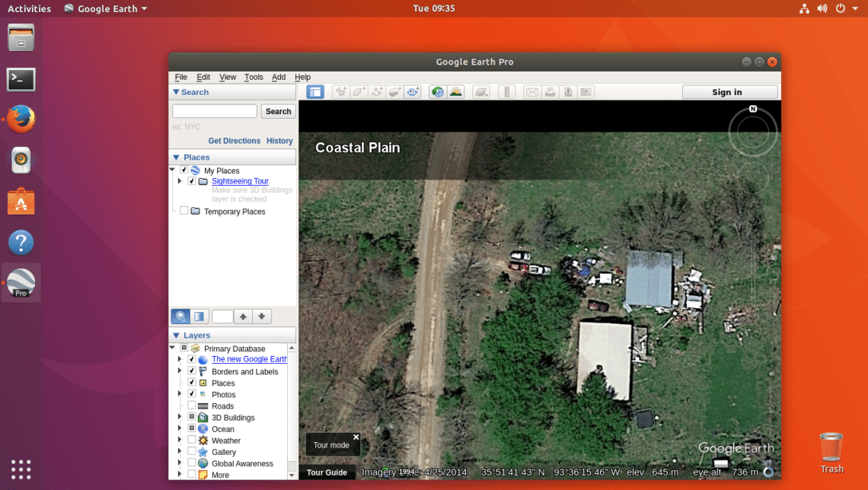Click the N on the navigation compass
This screenshot has width=868, height=490.
(x=753, y=109)
